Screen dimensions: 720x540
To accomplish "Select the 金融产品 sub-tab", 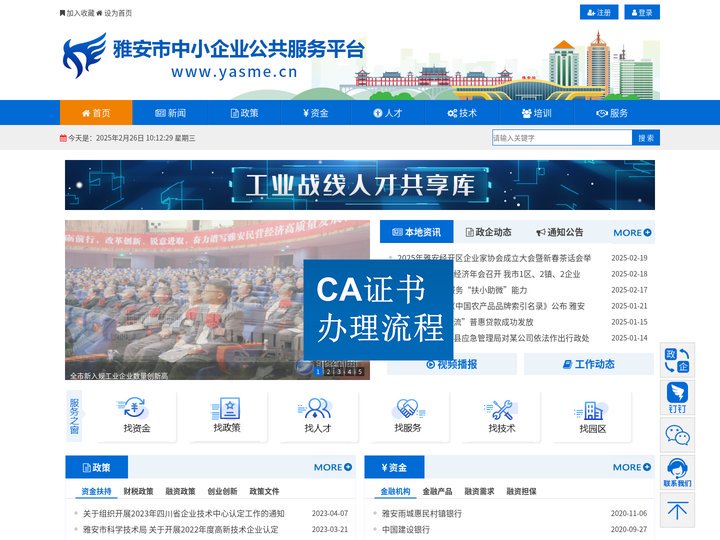I will pos(437,491).
